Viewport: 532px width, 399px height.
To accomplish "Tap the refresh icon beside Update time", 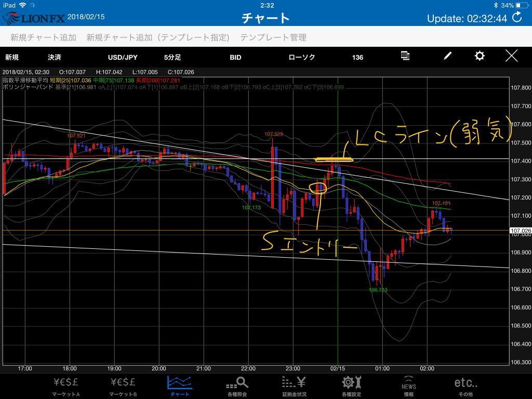I will coord(517,18).
